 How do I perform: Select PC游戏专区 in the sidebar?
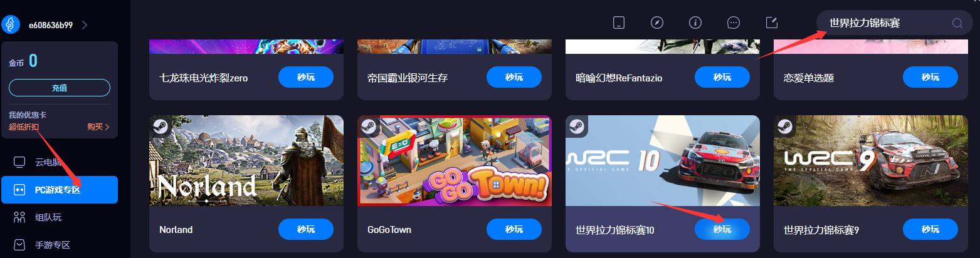[60, 190]
